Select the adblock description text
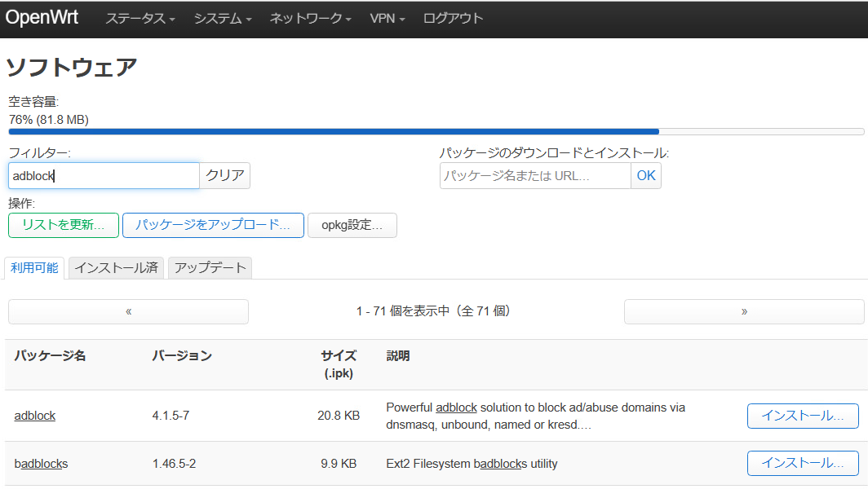This screenshot has width=868, height=489. [535, 416]
